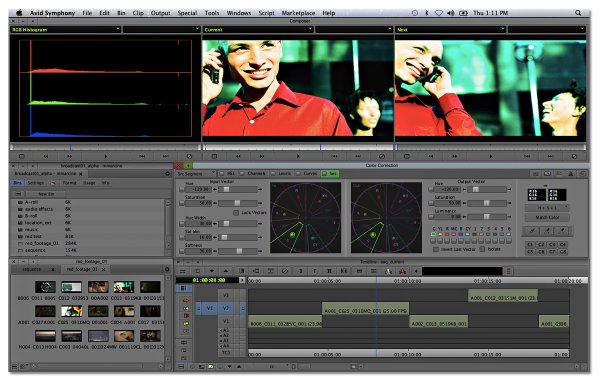Screen dimensions: 600x381
Task: Click the C8 color bucket
Action: 562,252
